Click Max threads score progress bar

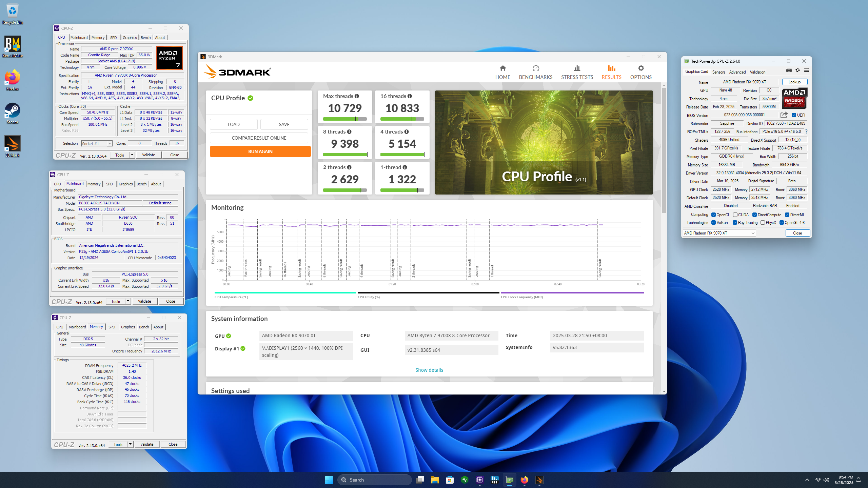tap(345, 119)
